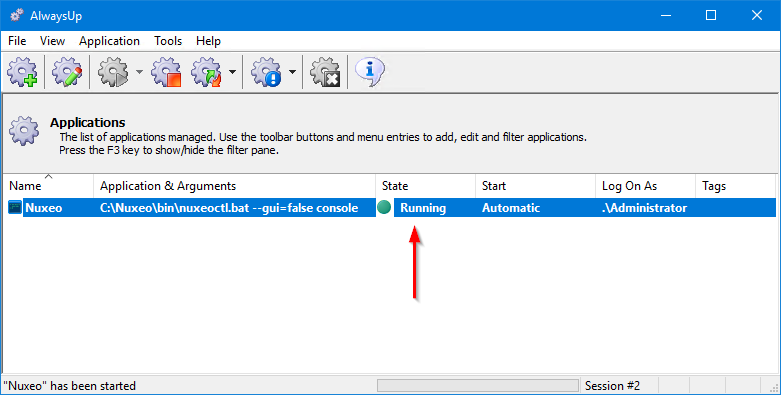Click the Restart Application gear icon
The height and width of the screenshot is (395, 781).
206,73
